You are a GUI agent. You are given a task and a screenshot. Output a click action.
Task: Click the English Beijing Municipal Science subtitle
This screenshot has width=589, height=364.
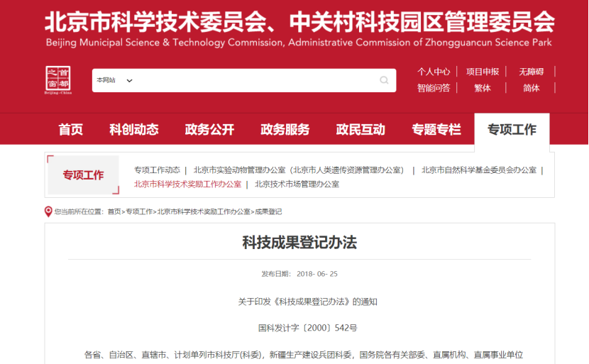(x=299, y=43)
